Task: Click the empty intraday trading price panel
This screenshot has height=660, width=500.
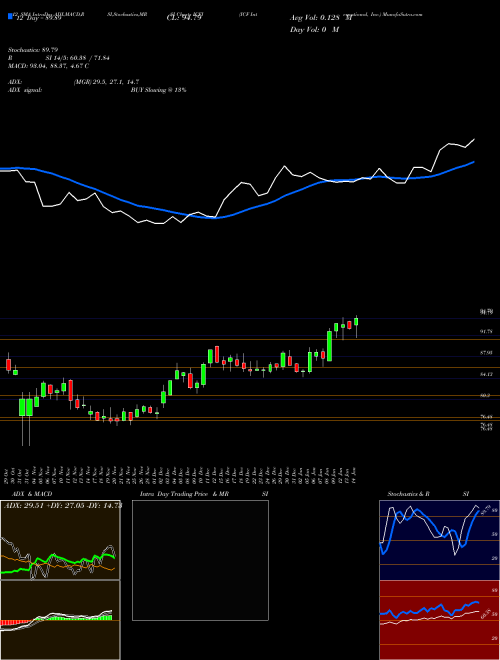Action: tap(200, 560)
